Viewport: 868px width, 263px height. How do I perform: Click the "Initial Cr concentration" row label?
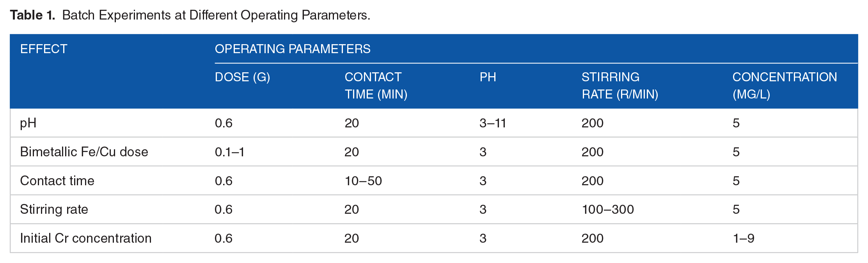pyautogui.click(x=85, y=238)
